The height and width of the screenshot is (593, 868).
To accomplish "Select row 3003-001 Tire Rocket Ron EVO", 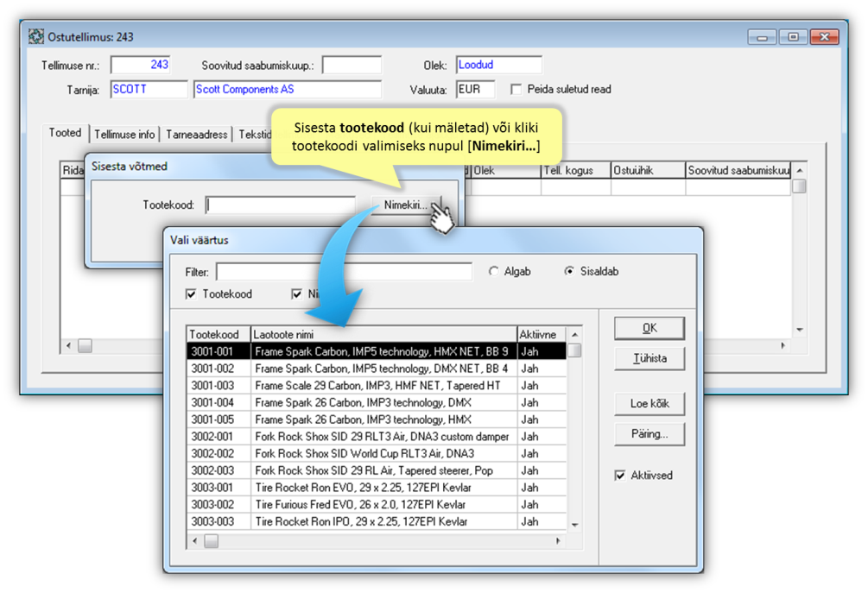I will [377, 488].
